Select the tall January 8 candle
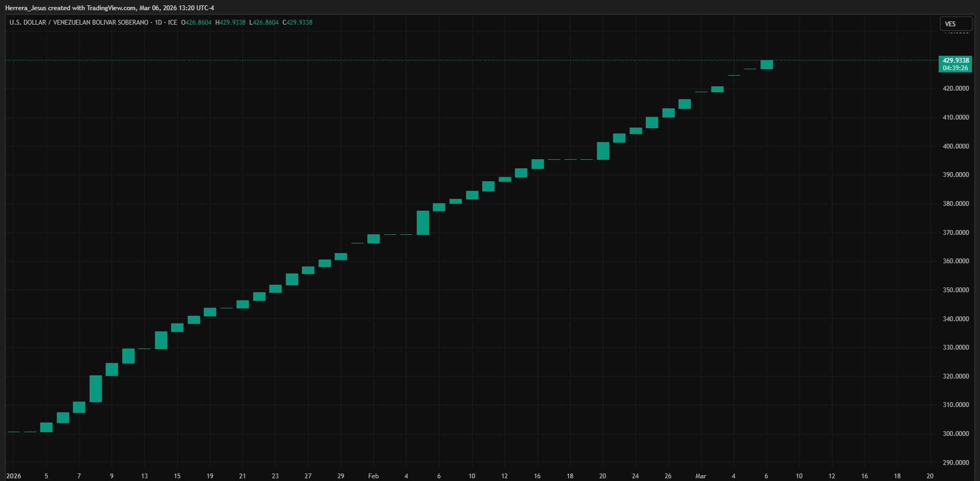This screenshot has width=980, height=481. [x=95, y=389]
